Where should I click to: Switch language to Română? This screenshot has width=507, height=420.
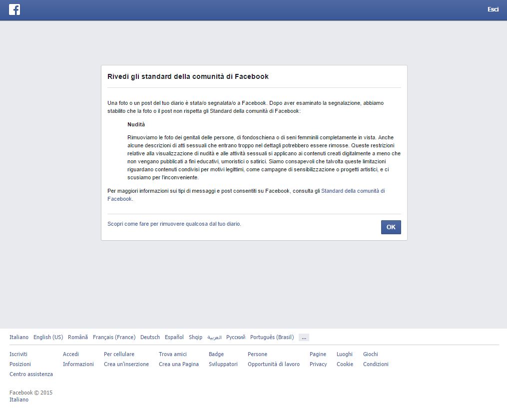[x=77, y=337]
